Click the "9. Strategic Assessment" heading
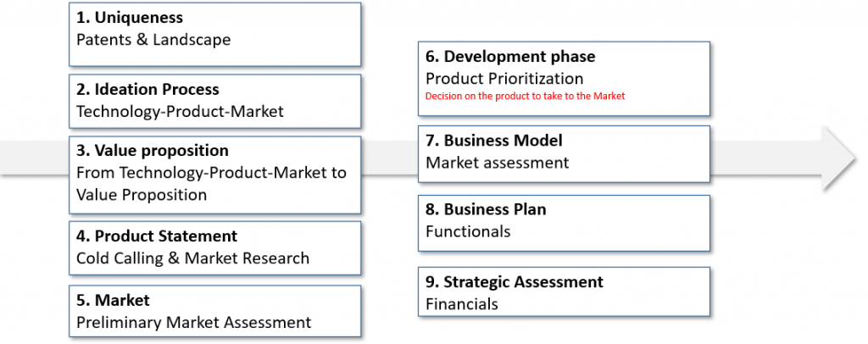The width and height of the screenshot is (868, 344). [x=515, y=282]
